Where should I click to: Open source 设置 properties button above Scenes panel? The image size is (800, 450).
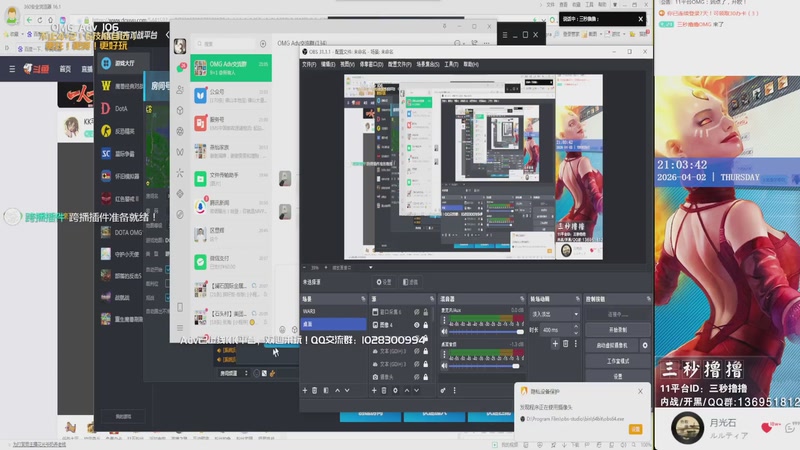[x=384, y=282]
